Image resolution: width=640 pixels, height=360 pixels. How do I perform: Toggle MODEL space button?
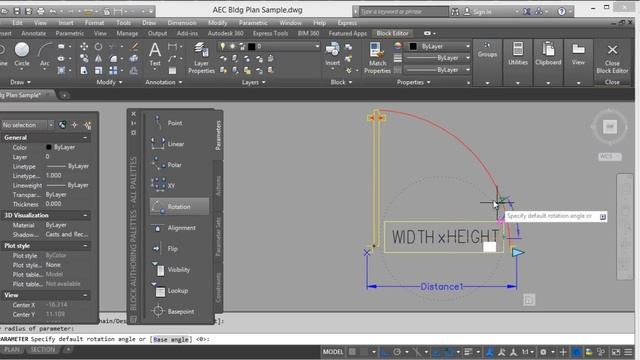click(333, 352)
